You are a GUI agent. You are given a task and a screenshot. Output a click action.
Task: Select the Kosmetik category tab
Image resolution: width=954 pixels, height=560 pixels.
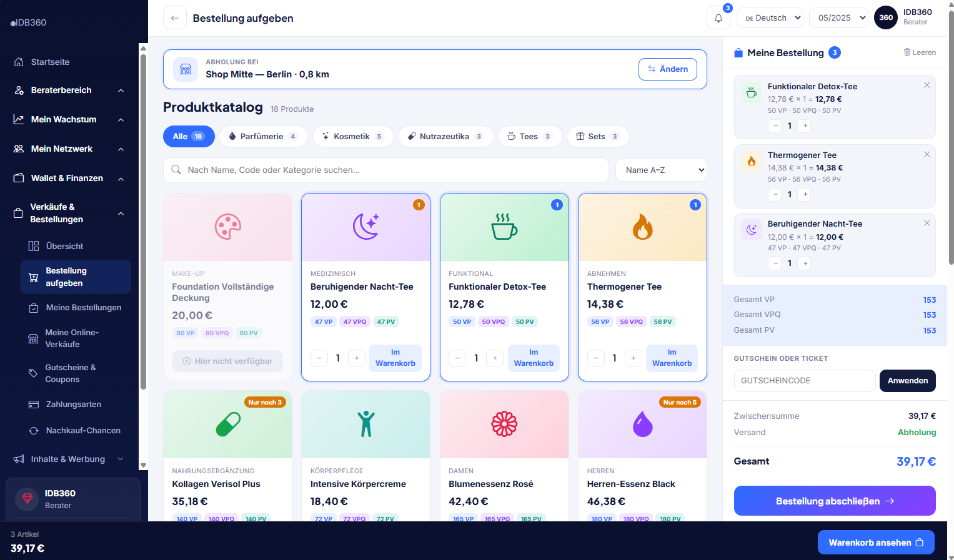point(353,136)
